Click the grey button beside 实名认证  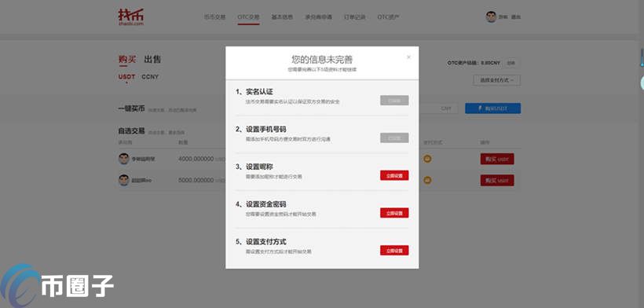coord(394,101)
